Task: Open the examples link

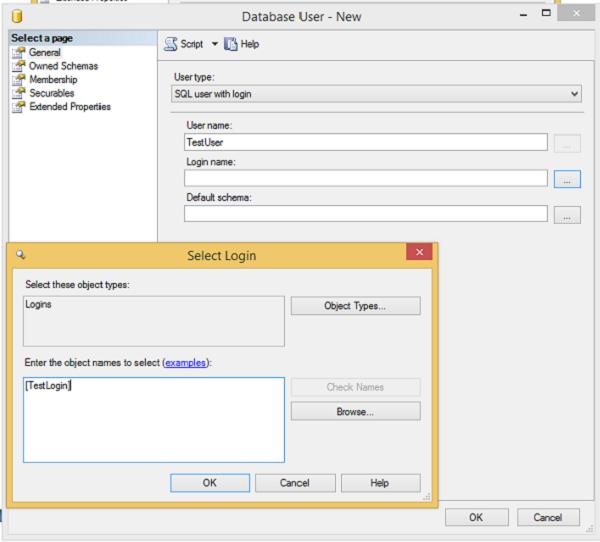Action: point(186,362)
